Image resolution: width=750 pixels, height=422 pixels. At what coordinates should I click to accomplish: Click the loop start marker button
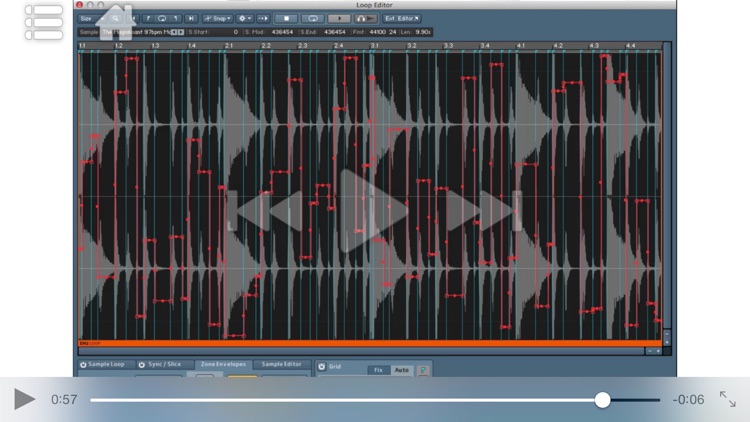click(x=148, y=19)
